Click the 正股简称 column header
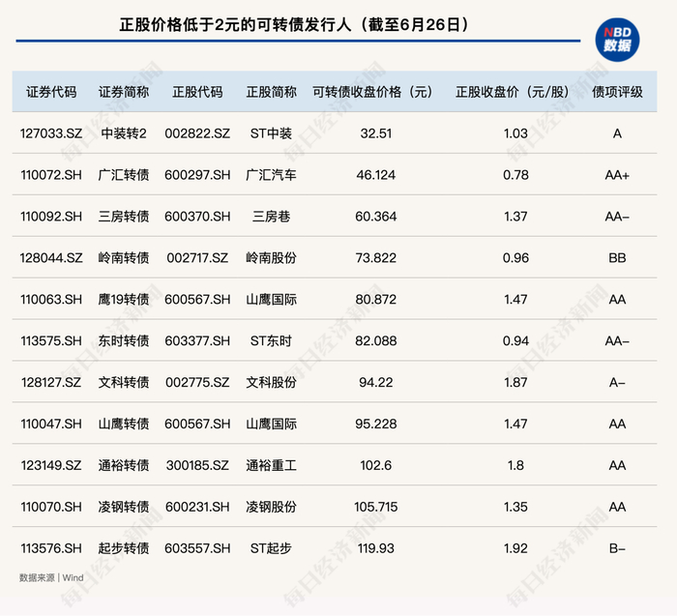677x616 pixels. pyautogui.click(x=271, y=92)
